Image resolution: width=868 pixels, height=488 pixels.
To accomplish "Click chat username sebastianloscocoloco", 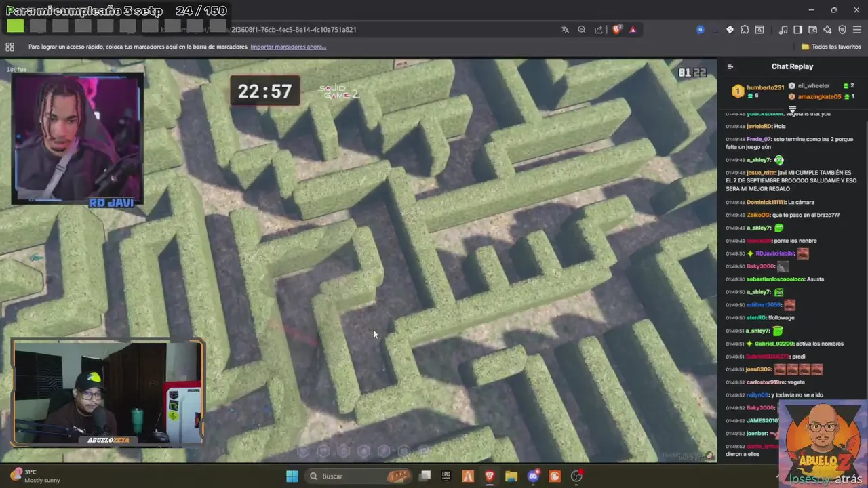I will pos(775,279).
